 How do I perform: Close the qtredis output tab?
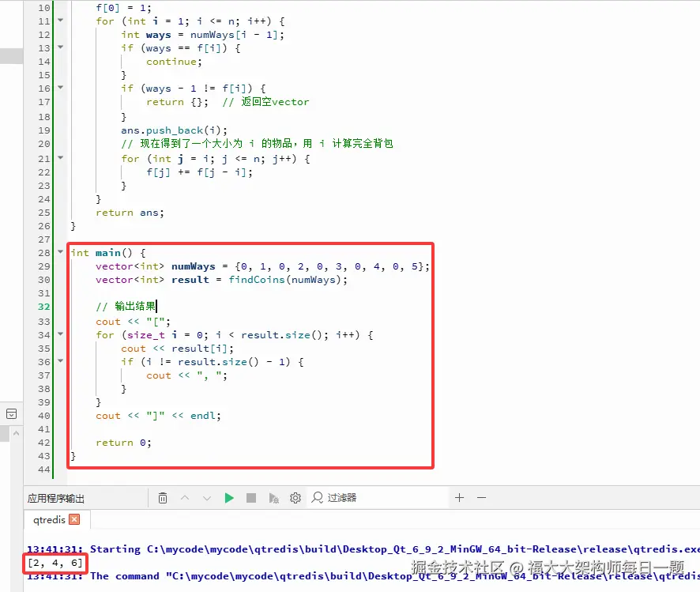coord(74,519)
